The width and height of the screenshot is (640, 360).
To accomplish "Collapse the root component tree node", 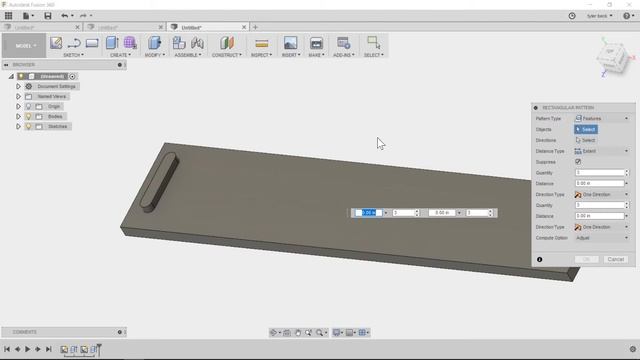I will (x=11, y=76).
